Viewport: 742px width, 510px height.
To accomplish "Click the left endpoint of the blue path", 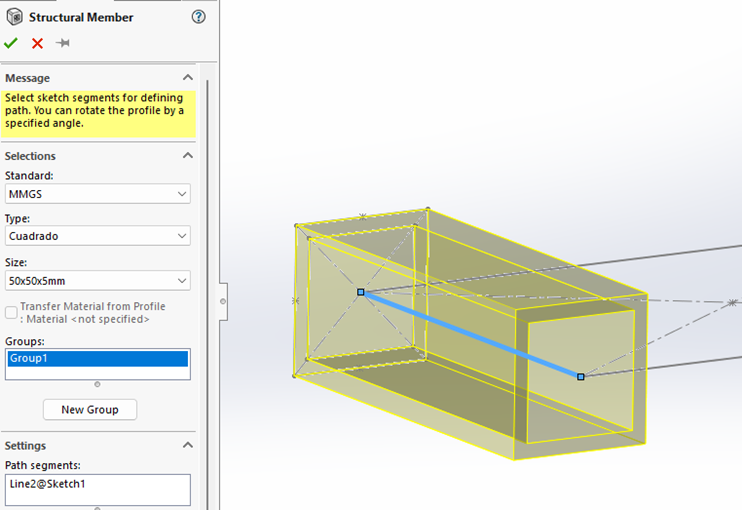I will tap(361, 292).
